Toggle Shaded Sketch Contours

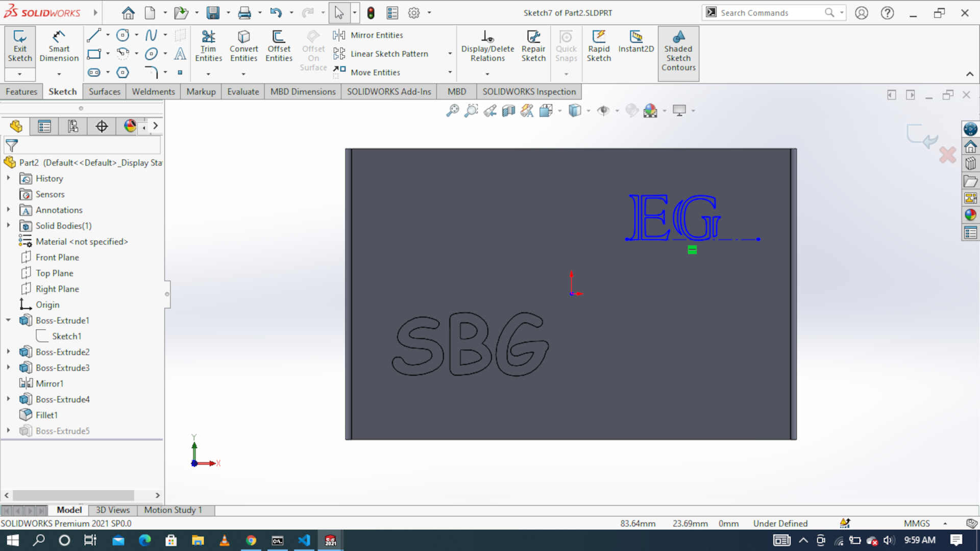(678, 51)
